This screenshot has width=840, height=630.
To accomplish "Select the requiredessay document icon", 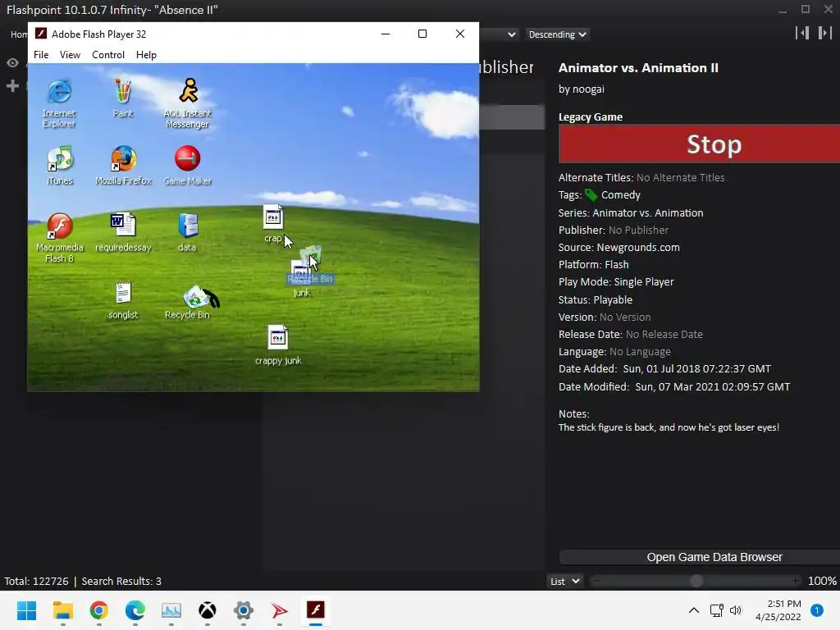I will click(x=123, y=225).
